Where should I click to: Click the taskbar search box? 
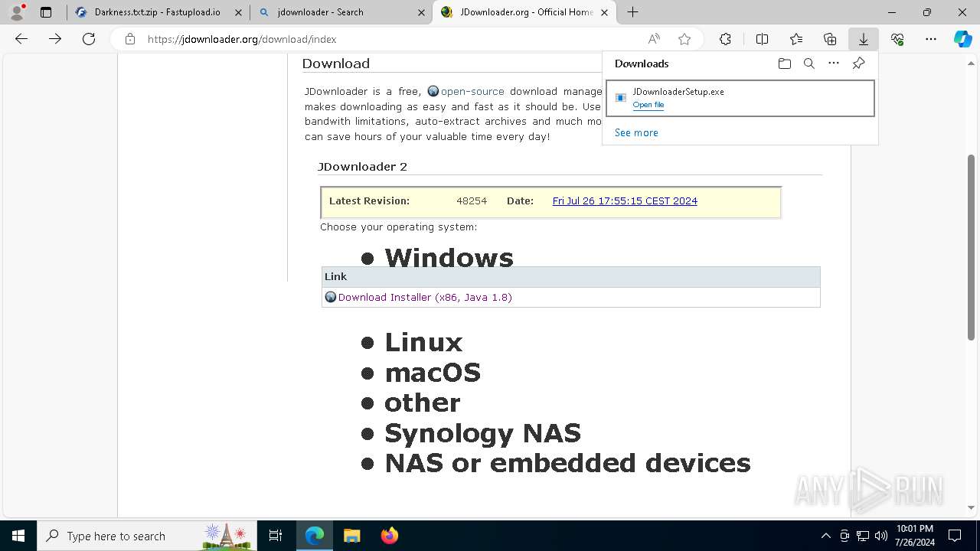coord(147,536)
